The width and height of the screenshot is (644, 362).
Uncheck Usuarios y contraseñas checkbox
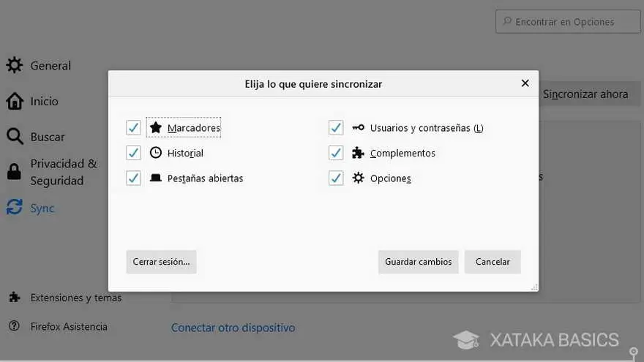(336, 128)
